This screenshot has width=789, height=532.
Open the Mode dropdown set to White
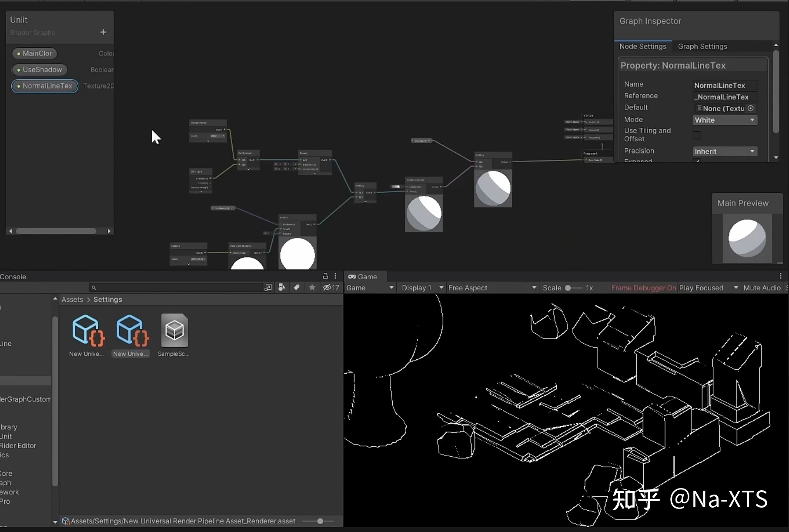(725, 120)
